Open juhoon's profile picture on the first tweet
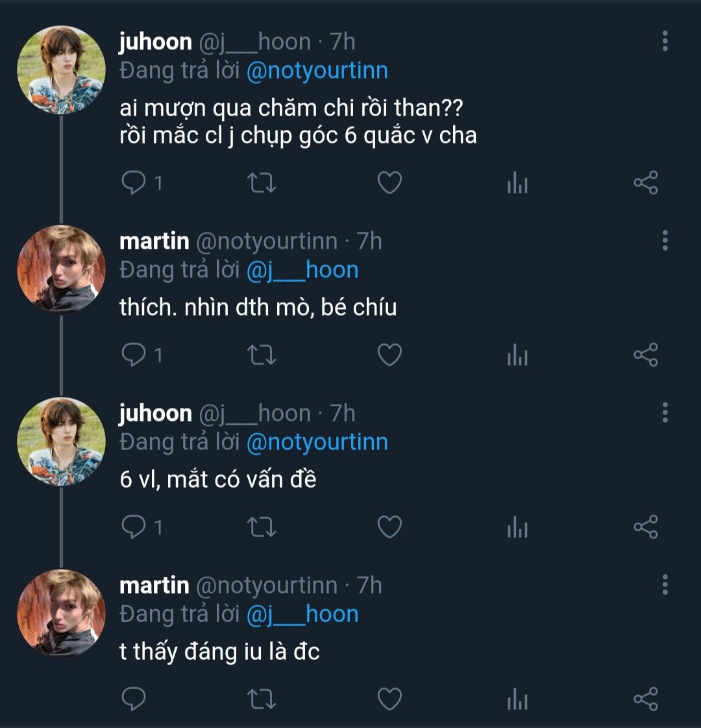Viewport: 701px width, 728px height. 61,70
